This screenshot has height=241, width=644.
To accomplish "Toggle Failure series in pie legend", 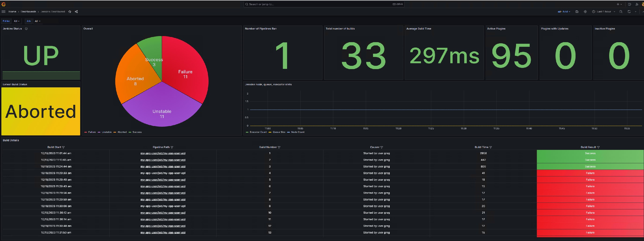I will [92, 132].
